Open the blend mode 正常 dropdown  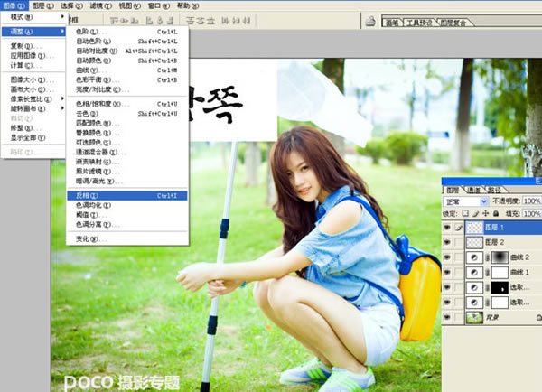[x=466, y=201]
